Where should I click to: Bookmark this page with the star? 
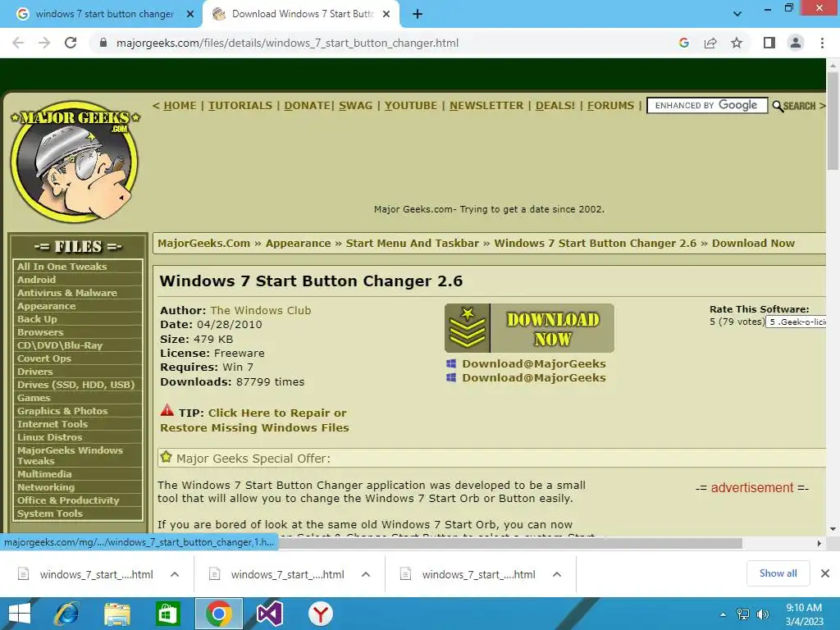(737, 43)
